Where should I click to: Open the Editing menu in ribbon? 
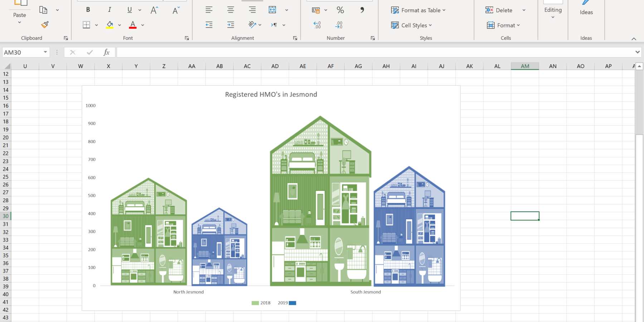[x=553, y=12]
